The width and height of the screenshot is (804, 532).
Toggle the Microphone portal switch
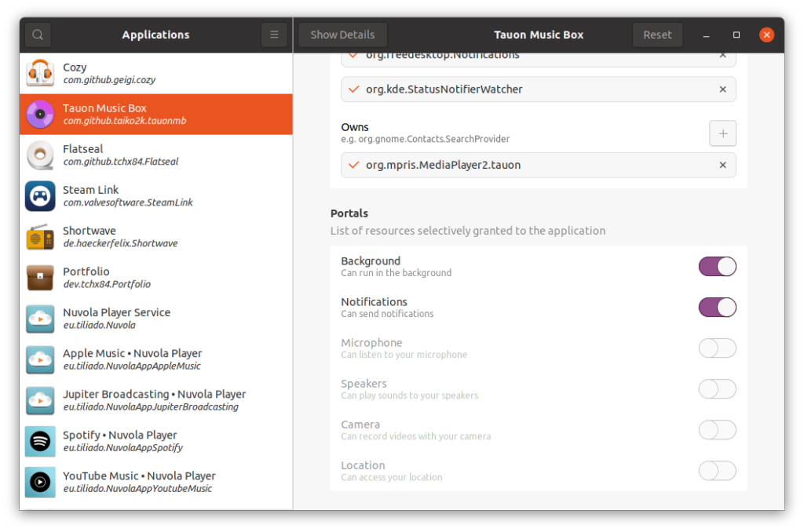[x=717, y=348]
